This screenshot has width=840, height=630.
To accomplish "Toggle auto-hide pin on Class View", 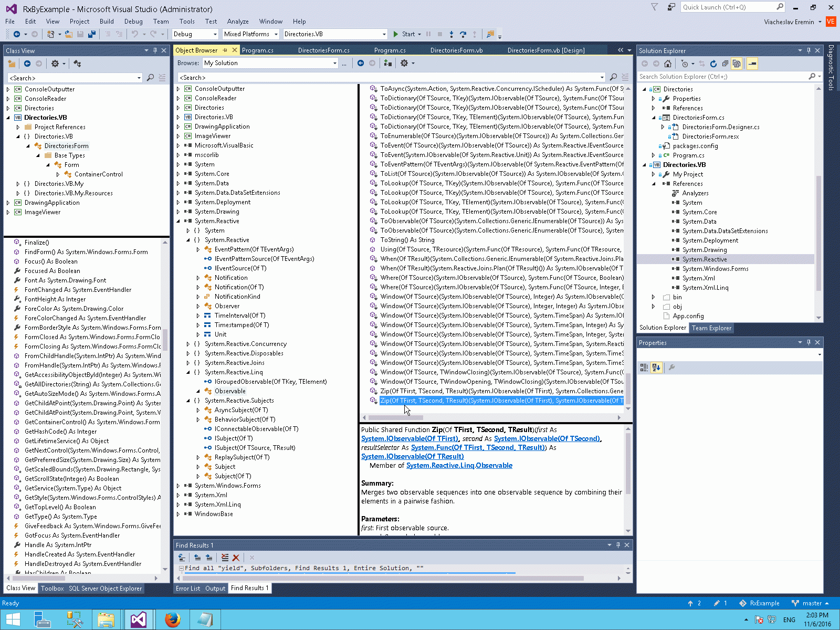I will 155,50.
